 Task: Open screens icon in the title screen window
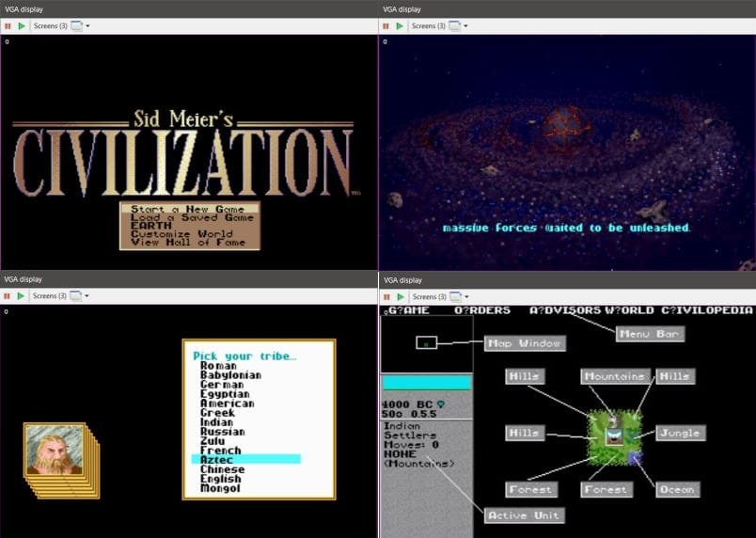(77, 26)
